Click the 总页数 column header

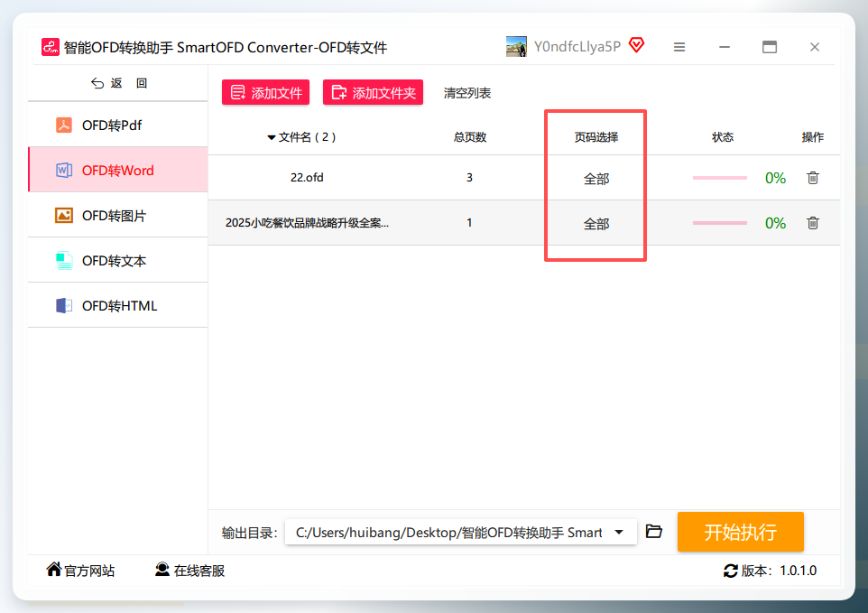(470, 137)
